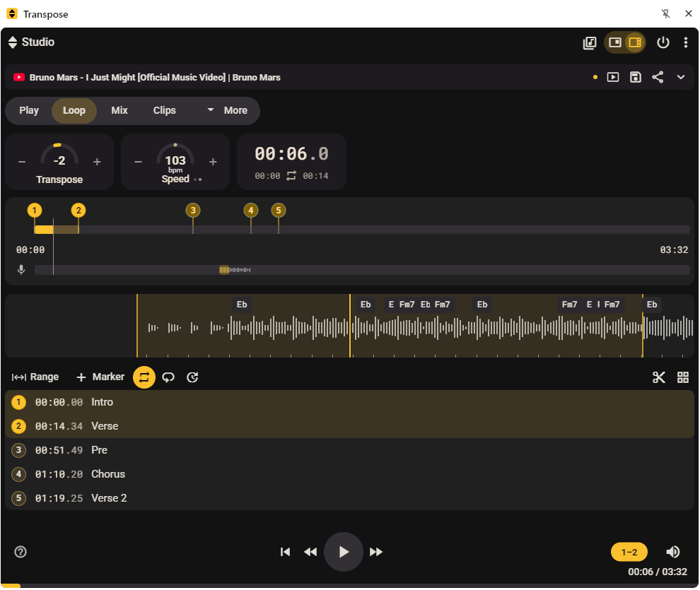
Task: Decrease transpose by one semitone
Action: 22,161
